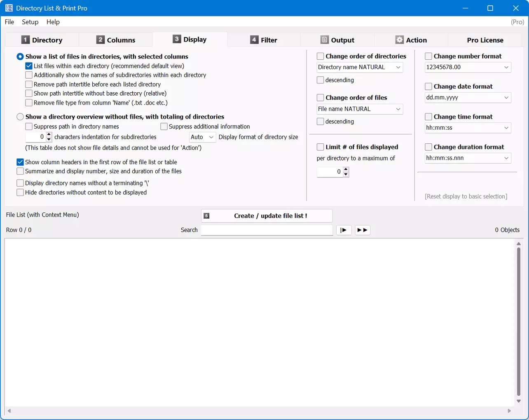Open the Auto directory size format dropdown
This screenshot has height=420, width=529.
202,137
